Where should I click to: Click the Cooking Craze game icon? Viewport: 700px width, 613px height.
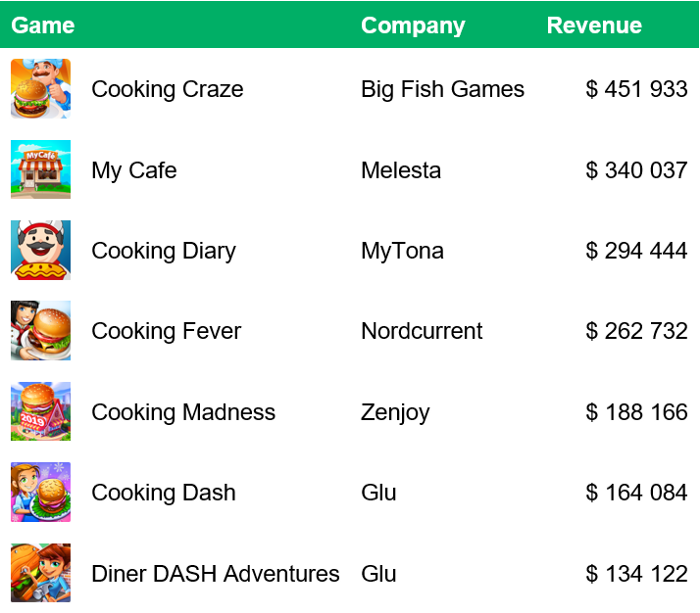click(x=41, y=88)
